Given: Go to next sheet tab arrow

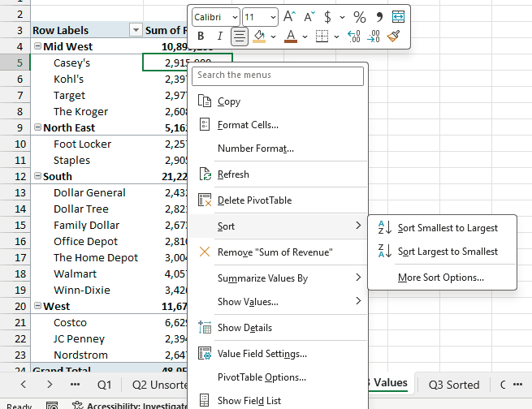Looking at the screenshot, I should click(50, 385).
